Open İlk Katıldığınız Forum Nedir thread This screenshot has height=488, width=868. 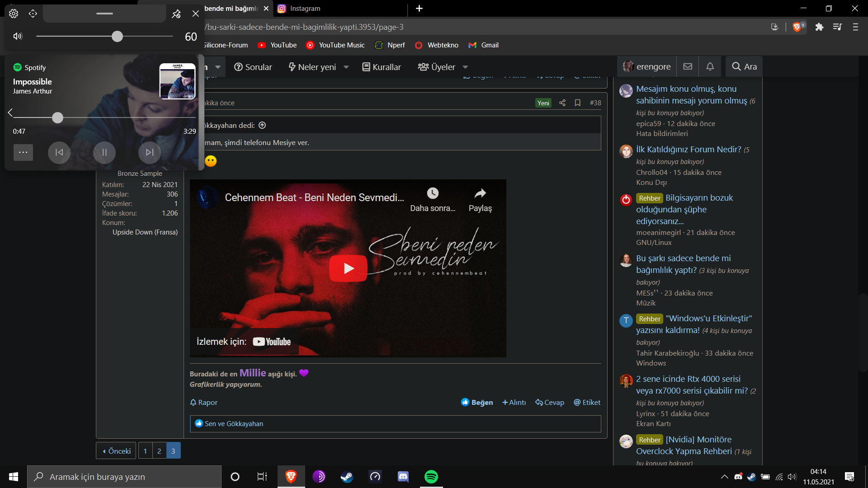point(689,150)
